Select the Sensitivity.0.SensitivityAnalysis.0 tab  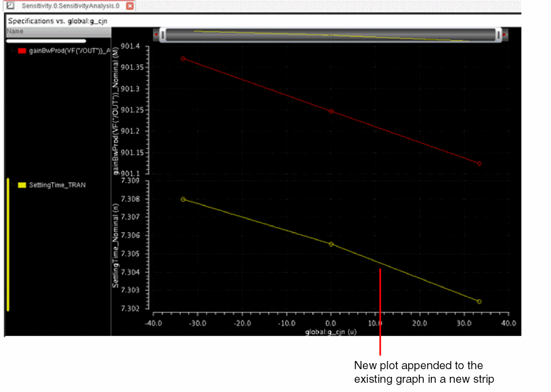coord(70,6)
